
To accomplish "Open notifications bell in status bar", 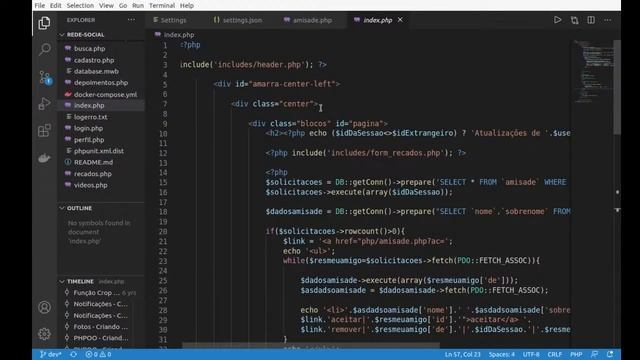I will click(x=610, y=354).
